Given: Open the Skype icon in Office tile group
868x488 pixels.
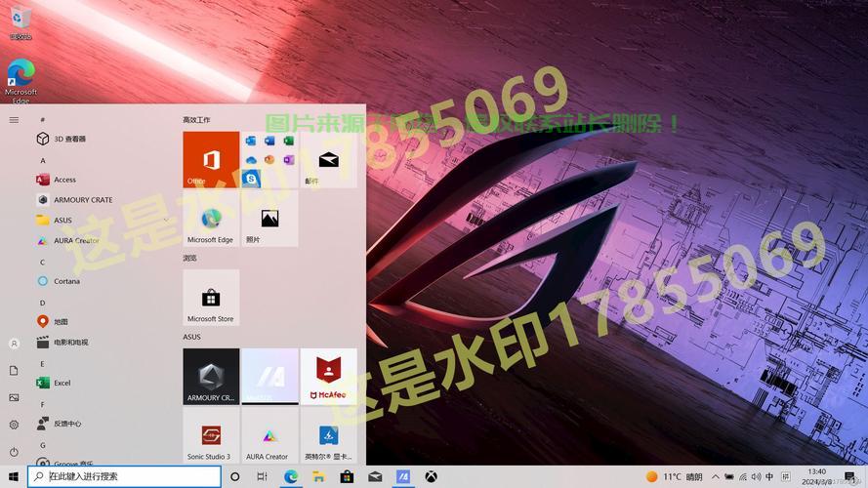Looking at the screenshot, I should pos(251,179).
